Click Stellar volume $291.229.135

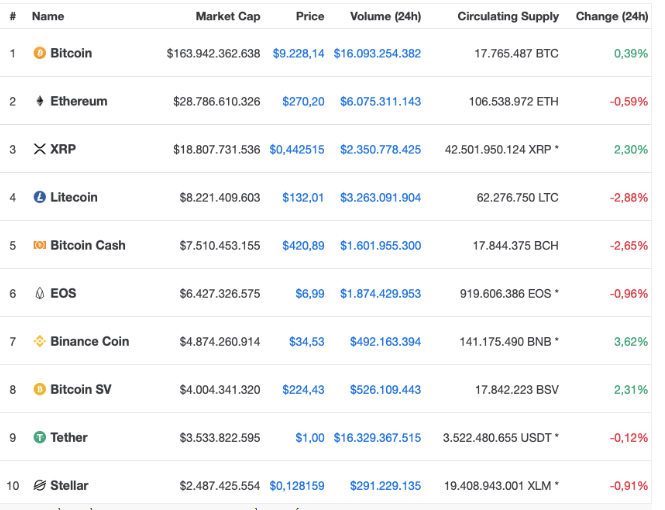[386, 485]
